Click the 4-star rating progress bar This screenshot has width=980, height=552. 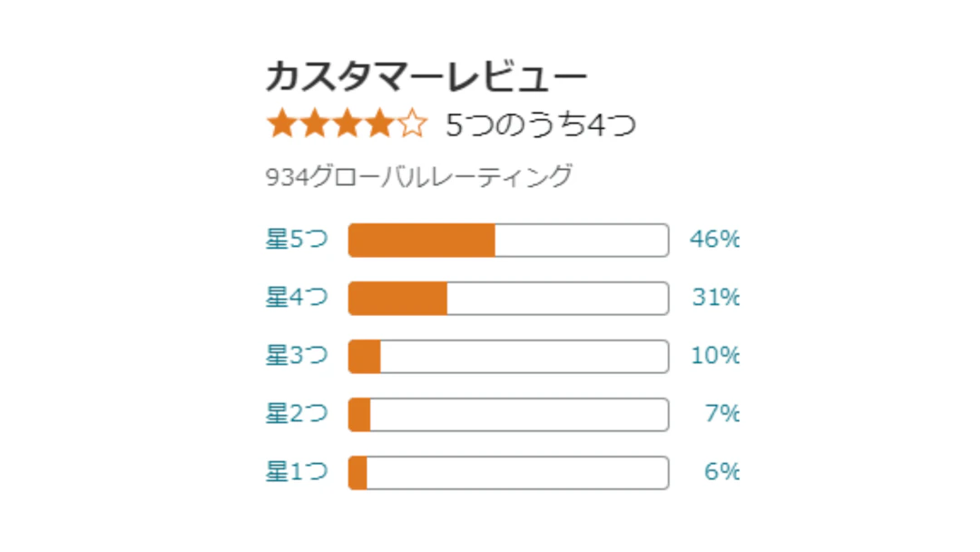[508, 298]
